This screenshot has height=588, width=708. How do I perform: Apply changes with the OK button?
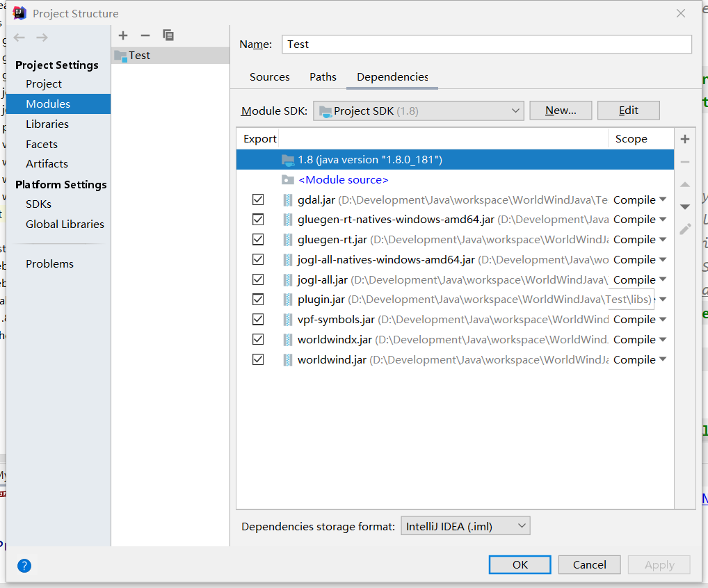(520, 564)
